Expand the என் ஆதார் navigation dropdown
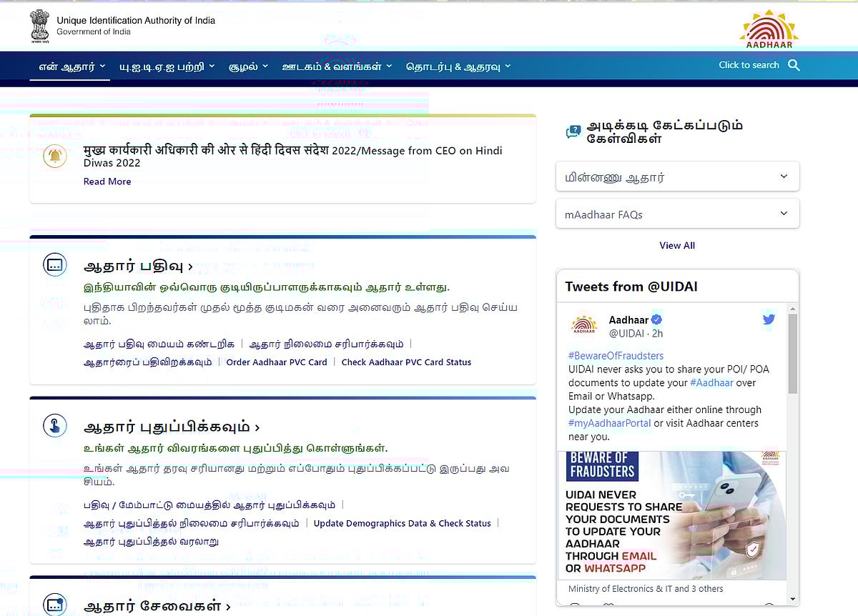Screen dimensions: 858x616 click(69, 65)
